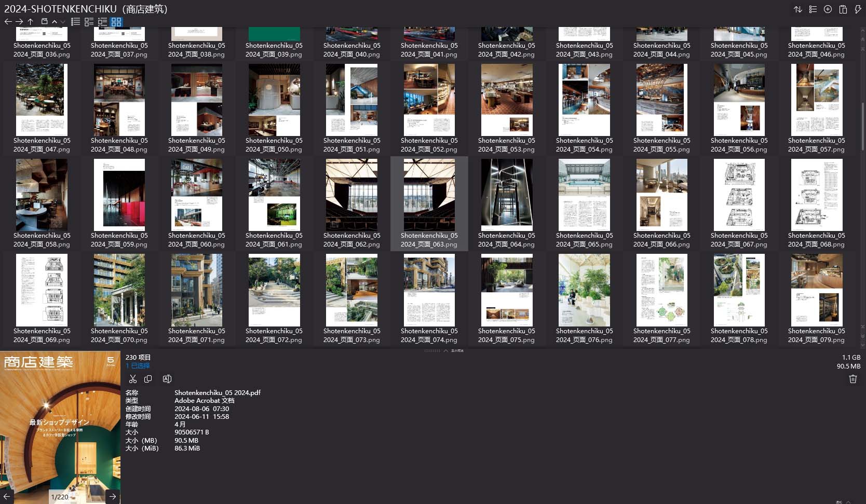The image size is (866, 504).
Task: Select the thumbnail for page 050
Action: coord(274,100)
